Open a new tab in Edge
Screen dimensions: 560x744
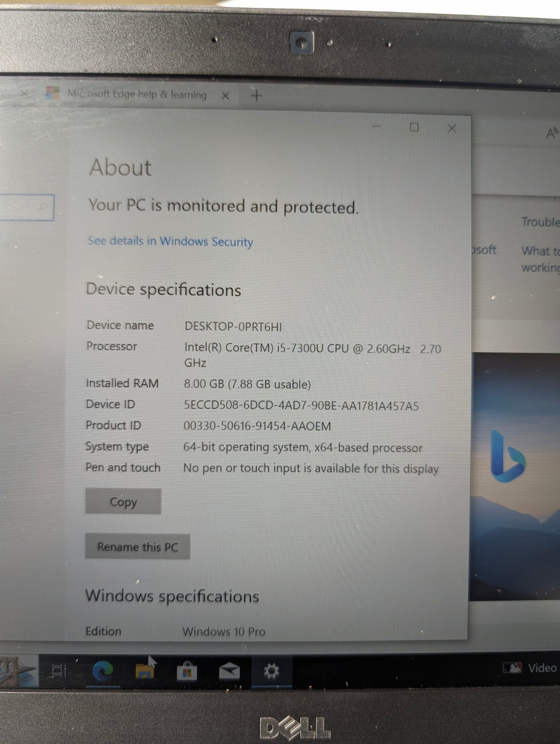click(x=257, y=96)
